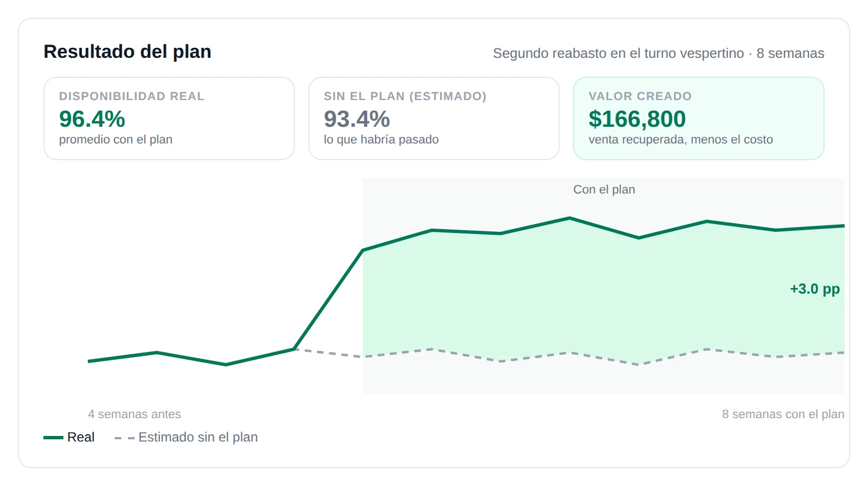Screen dimensions: 868x486
Task: Click the 96.4% value
Action: click(92, 119)
